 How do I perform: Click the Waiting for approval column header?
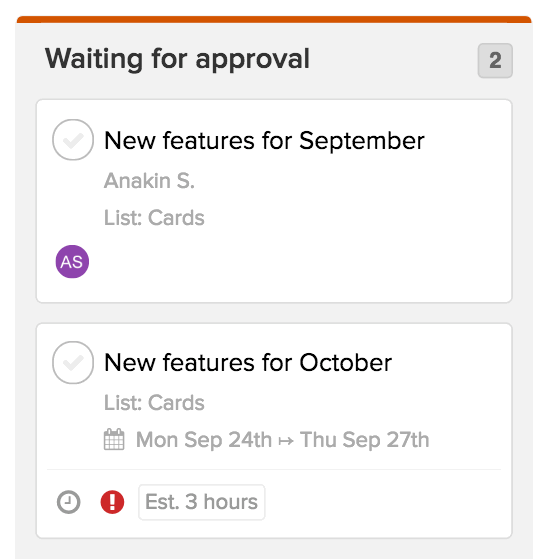coord(177,59)
